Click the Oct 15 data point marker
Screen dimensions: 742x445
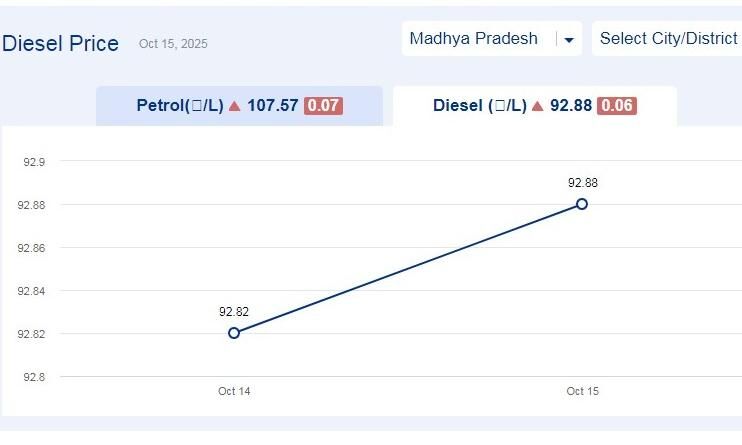(x=582, y=204)
